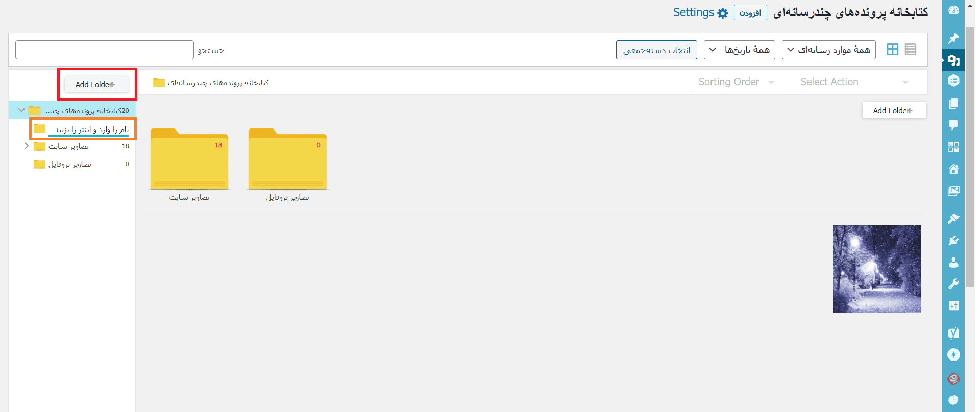Image resolution: width=980 pixels, height=412 pixels.
Task: Click the Comments speech bubble icon
Action: pos(953,125)
